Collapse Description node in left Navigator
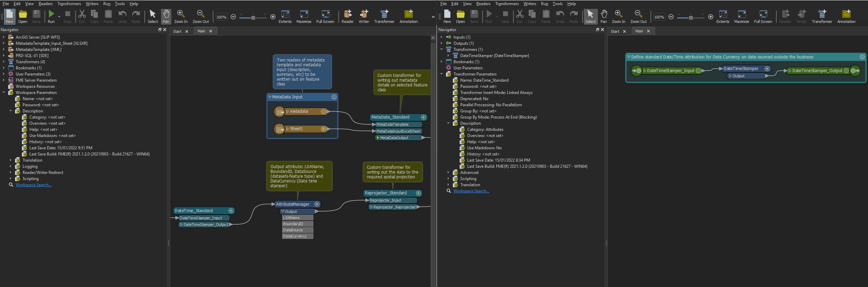Screen dimensions: 868x287 [11, 111]
